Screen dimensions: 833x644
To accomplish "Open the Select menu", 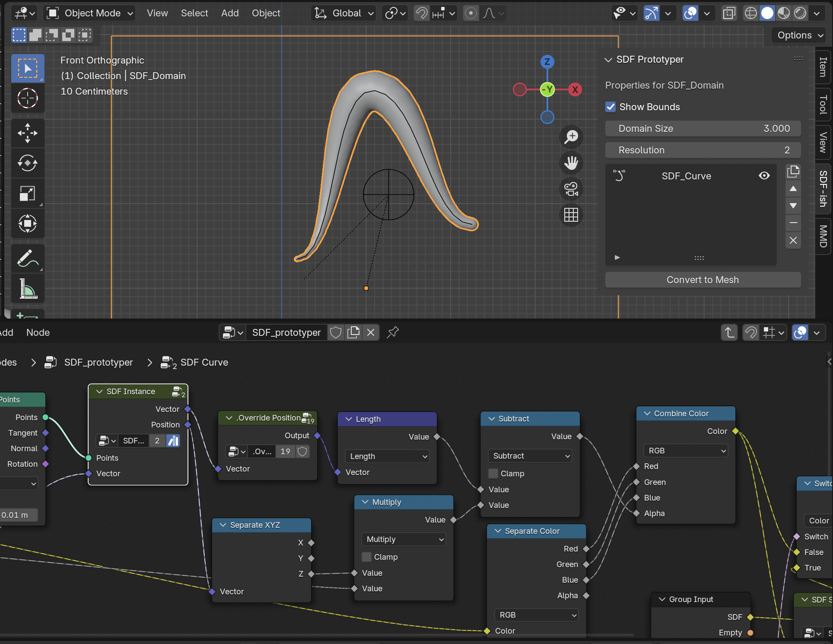I will (x=194, y=13).
